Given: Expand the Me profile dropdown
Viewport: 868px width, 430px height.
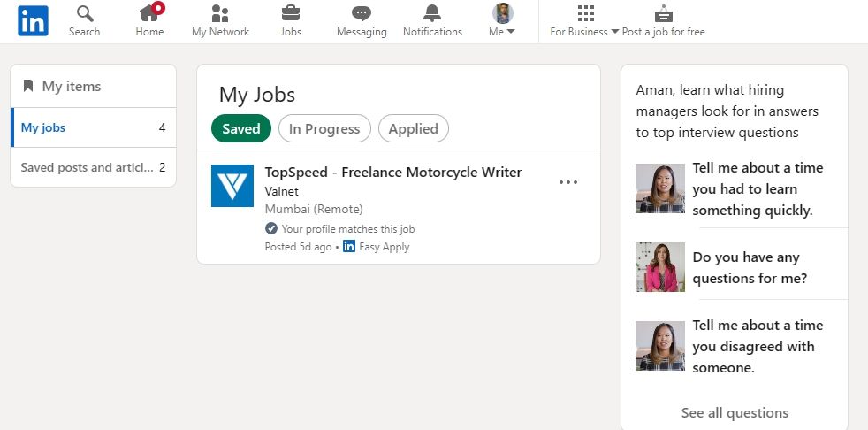Looking at the screenshot, I should [x=502, y=20].
